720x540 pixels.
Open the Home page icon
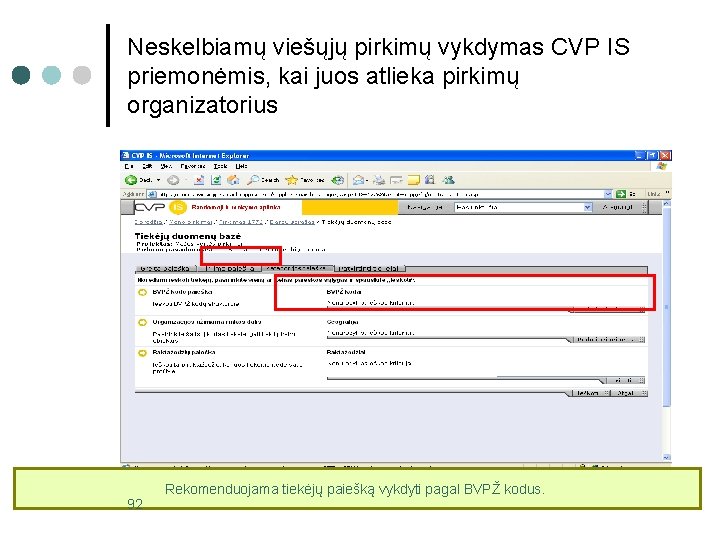pos(233,180)
